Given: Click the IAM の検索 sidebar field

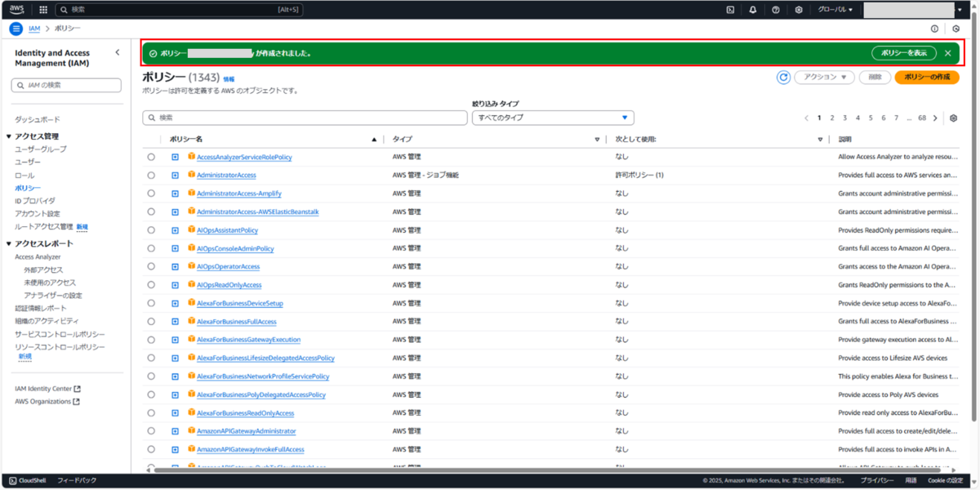Looking at the screenshot, I should pos(66,85).
